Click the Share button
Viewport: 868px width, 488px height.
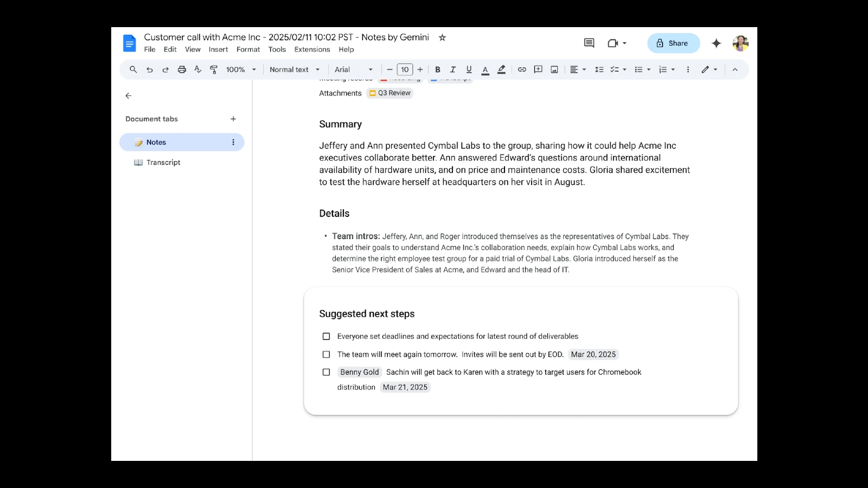[673, 43]
